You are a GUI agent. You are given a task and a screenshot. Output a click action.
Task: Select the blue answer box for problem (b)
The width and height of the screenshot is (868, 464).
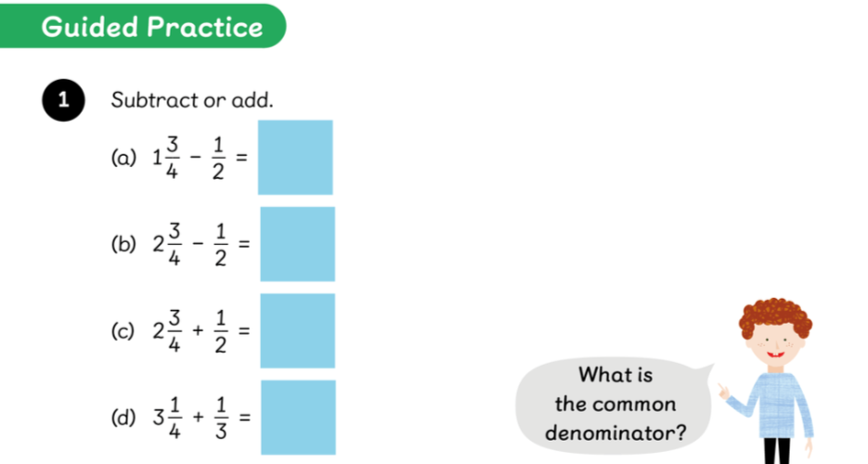tap(297, 244)
